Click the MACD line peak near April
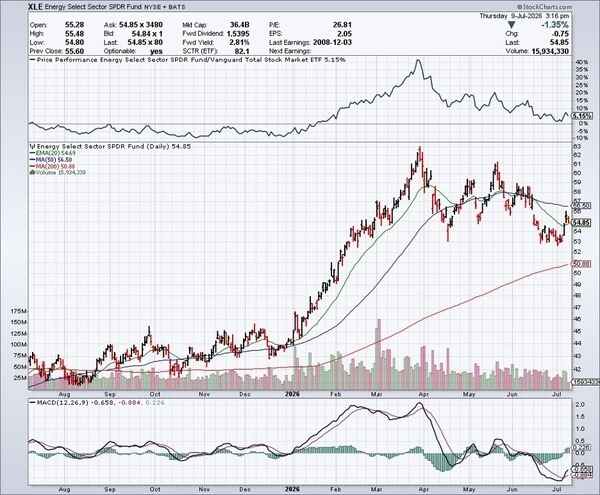The height and width of the screenshot is (495, 600). [x=420, y=404]
